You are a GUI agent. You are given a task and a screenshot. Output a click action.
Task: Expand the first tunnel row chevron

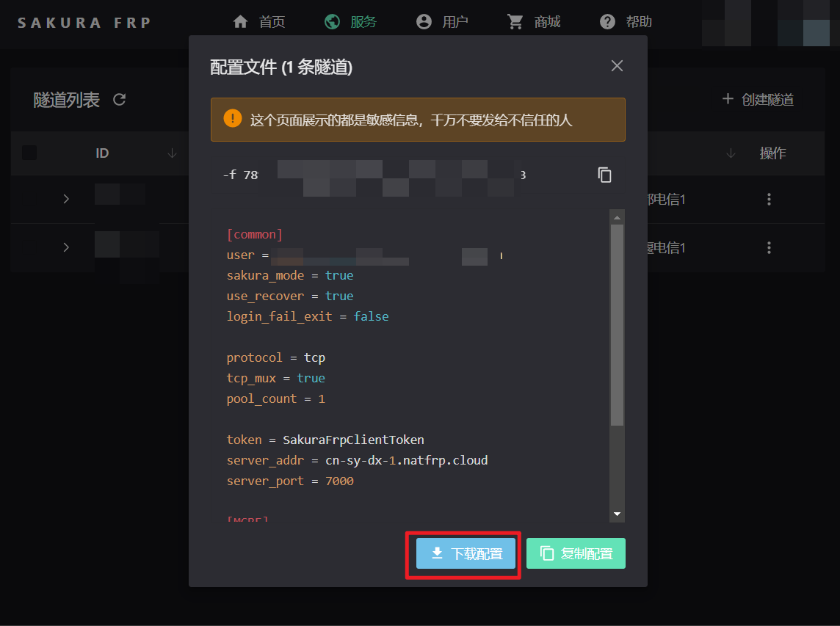65,199
